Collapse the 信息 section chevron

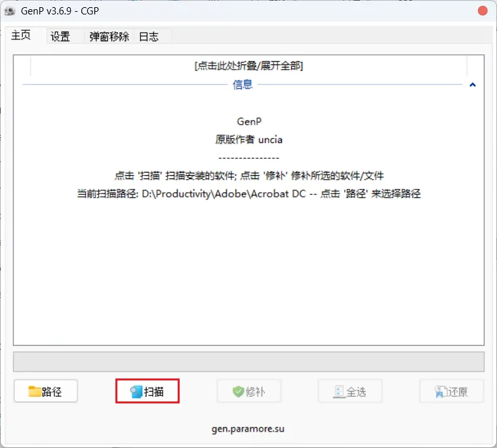(x=472, y=85)
